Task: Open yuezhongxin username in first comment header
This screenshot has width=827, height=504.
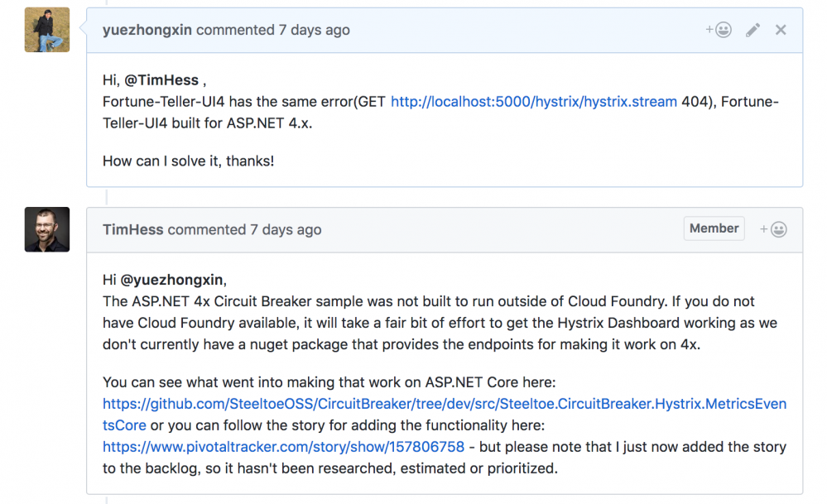Action: (147, 30)
